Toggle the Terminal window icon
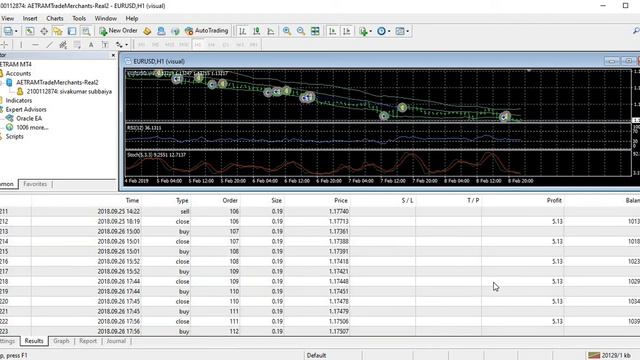Viewport: 640px width, 360px height. coord(72,31)
